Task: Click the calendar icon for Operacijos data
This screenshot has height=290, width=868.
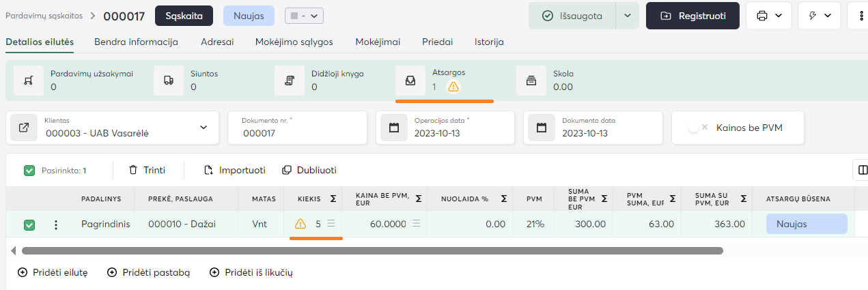Action: click(394, 128)
